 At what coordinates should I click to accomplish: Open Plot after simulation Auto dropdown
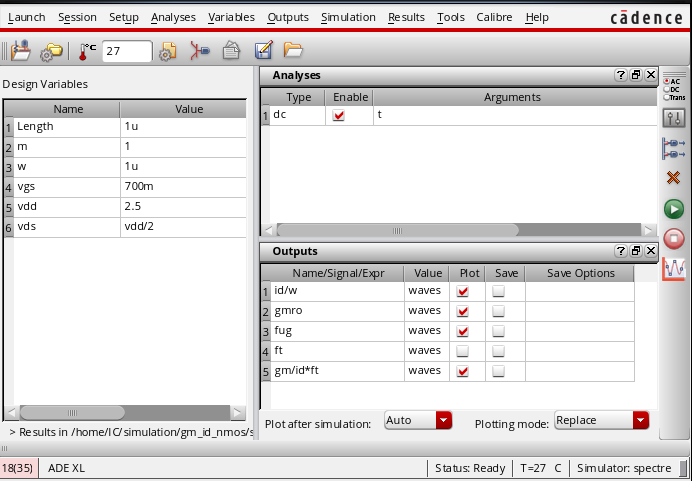point(418,420)
